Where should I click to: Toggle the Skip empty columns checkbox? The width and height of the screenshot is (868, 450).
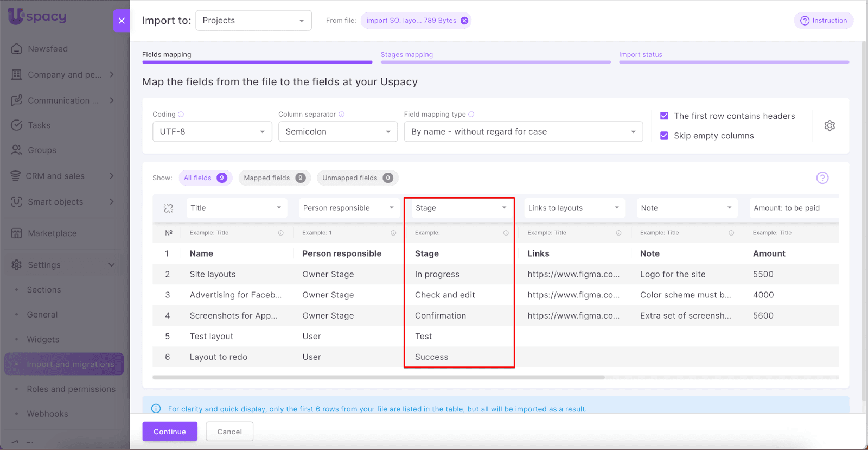(x=664, y=136)
